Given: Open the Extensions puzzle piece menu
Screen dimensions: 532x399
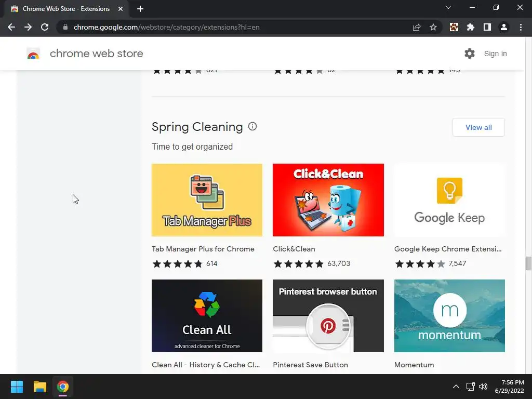Looking at the screenshot, I should pos(471,27).
